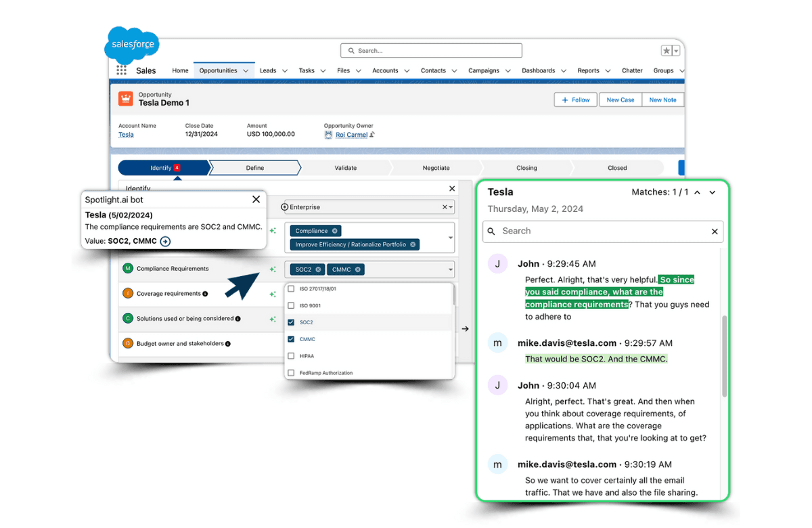Open the Compliance Requirements dropdown arrow
812x528 pixels.
click(x=451, y=269)
